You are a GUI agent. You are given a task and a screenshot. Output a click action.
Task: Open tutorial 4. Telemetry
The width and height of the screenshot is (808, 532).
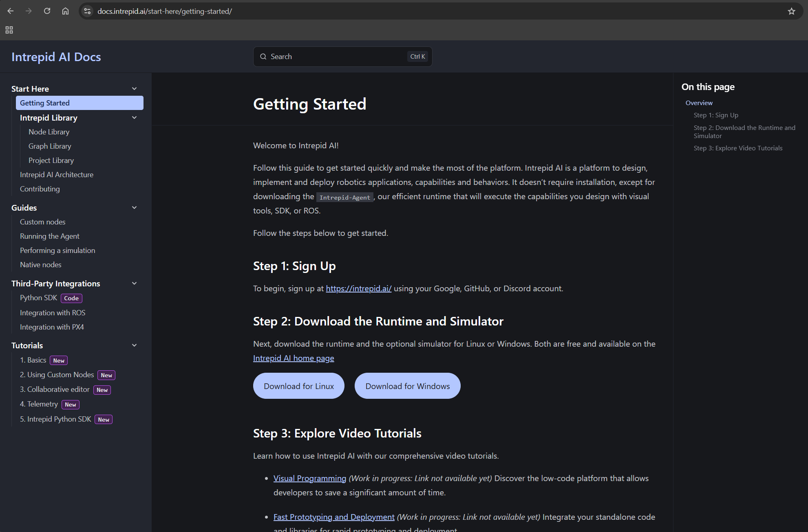pos(39,404)
